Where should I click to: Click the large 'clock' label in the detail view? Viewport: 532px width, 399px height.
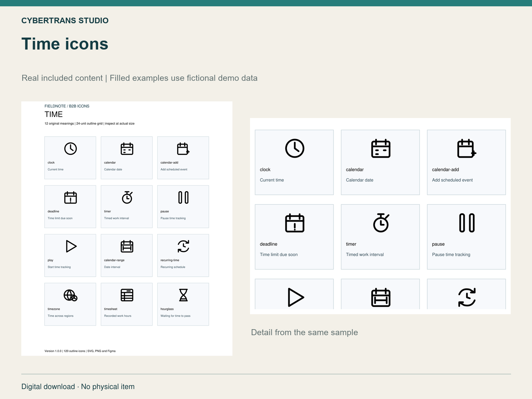(265, 170)
